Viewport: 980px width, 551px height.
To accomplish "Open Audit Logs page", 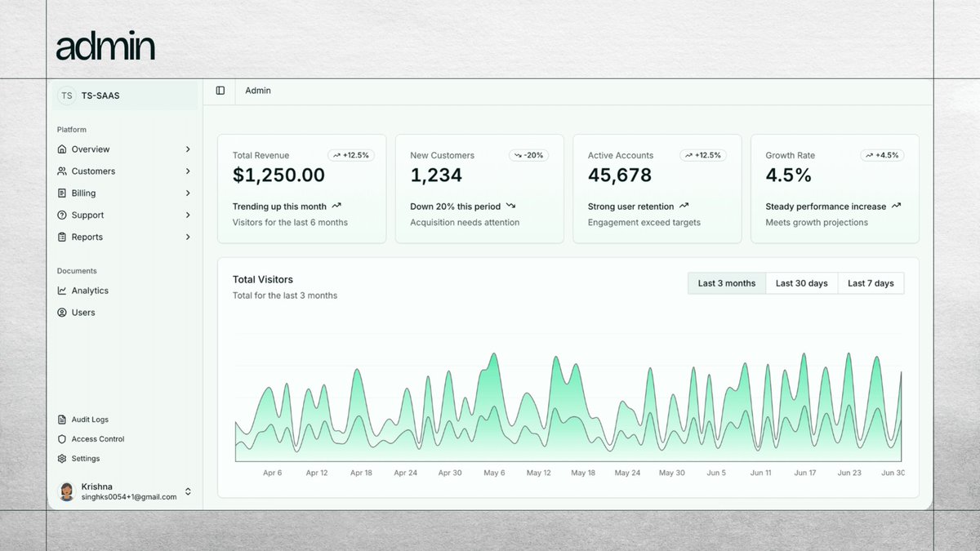I will (x=125, y=420).
